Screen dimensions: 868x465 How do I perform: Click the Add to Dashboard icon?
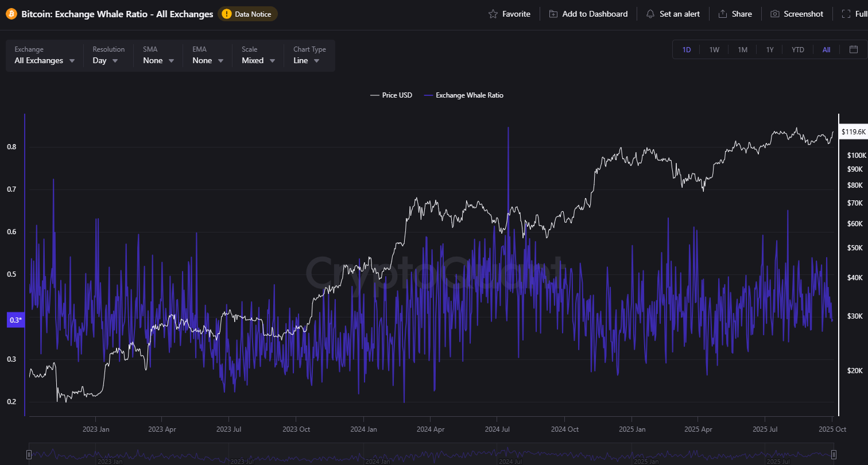[x=553, y=13]
